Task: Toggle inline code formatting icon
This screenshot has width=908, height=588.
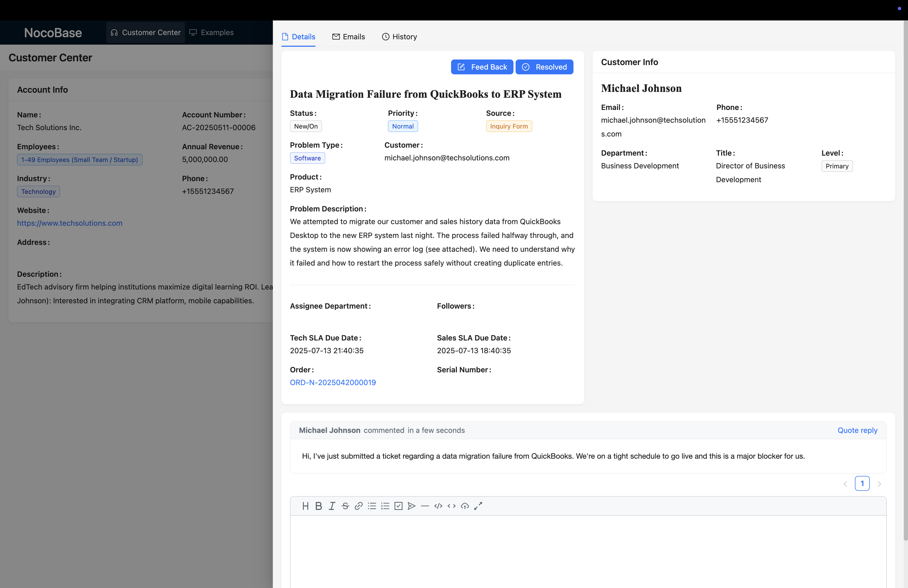Action: click(x=451, y=506)
